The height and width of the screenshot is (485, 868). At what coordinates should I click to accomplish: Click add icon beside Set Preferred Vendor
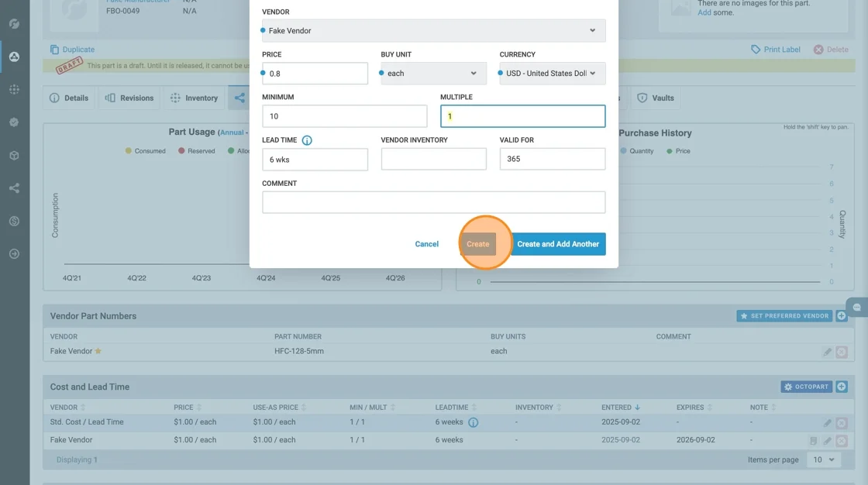tap(842, 316)
